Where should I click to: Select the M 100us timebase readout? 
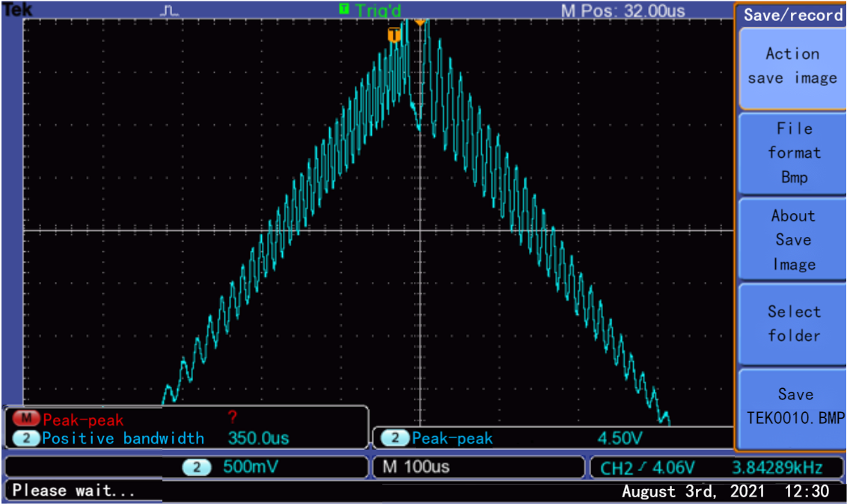(416, 467)
